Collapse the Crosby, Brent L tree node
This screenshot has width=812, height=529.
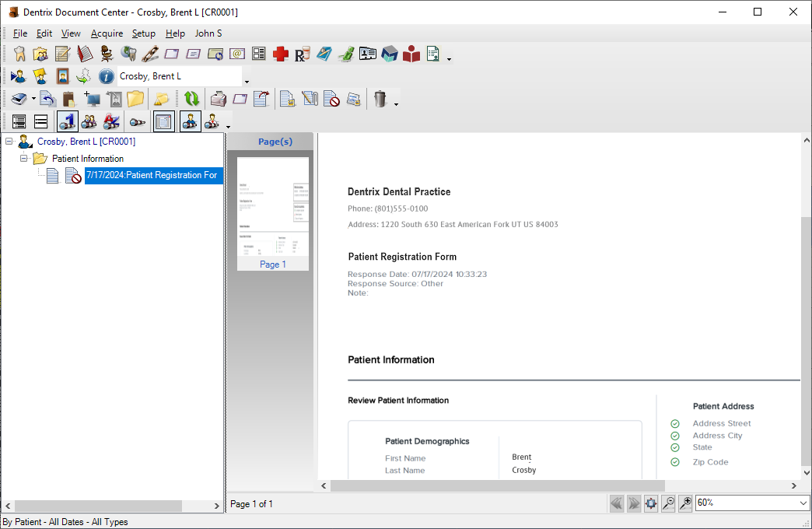9,142
